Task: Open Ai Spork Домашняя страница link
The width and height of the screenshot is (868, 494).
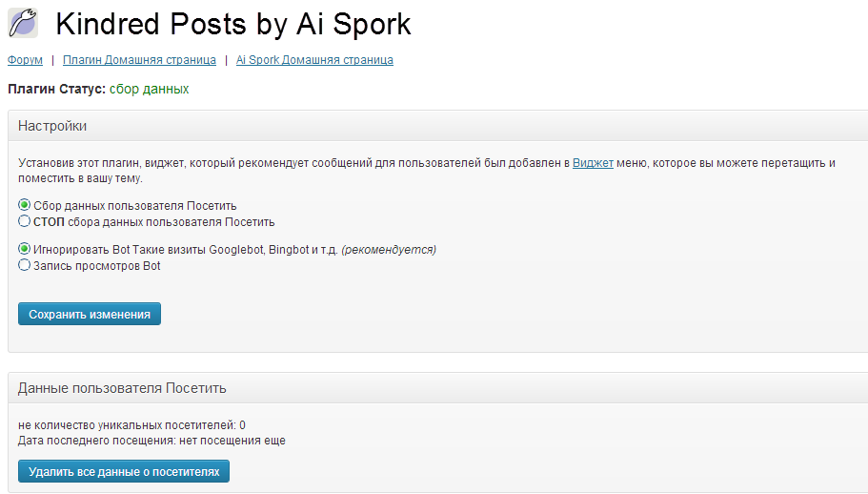Action: (x=314, y=60)
